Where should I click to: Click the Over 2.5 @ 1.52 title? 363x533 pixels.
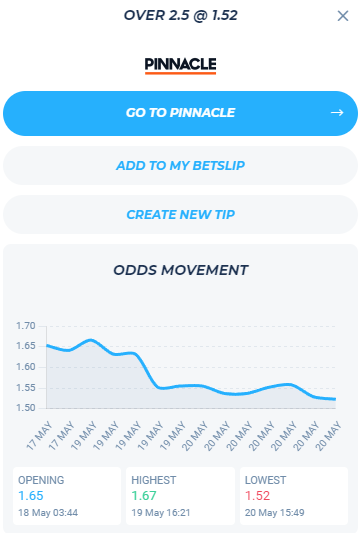180,15
